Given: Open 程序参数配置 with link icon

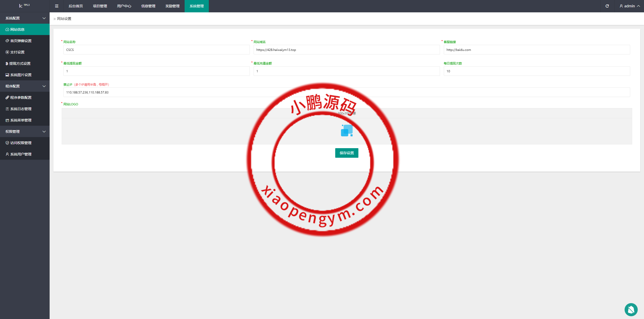Looking at the screenshot, I should click(21, 98).
